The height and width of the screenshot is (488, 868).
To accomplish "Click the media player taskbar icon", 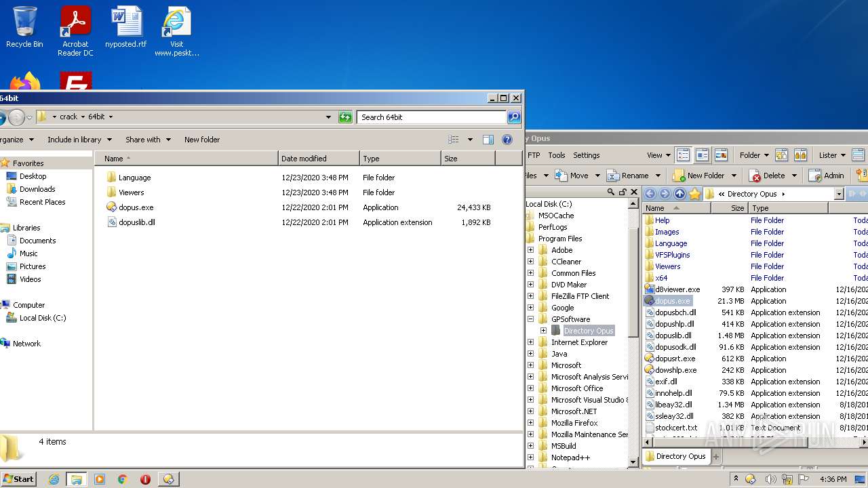I will click(x=100, y=479).
